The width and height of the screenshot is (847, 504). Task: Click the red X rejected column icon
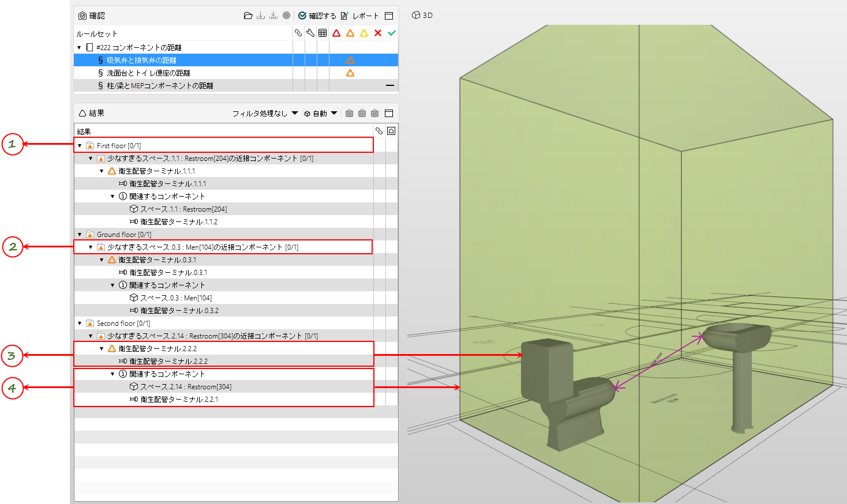[378, 33]
